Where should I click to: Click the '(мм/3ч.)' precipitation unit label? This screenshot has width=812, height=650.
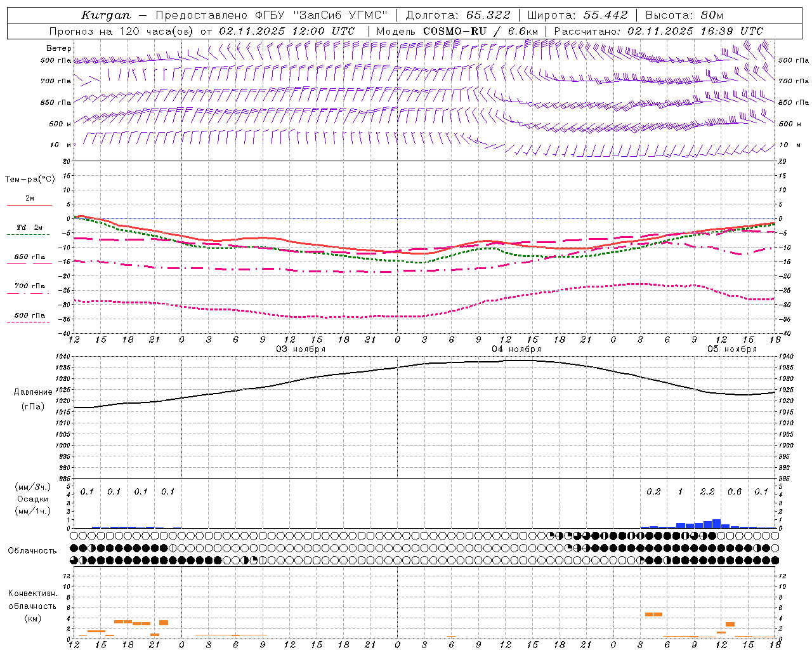pos(33,487)
